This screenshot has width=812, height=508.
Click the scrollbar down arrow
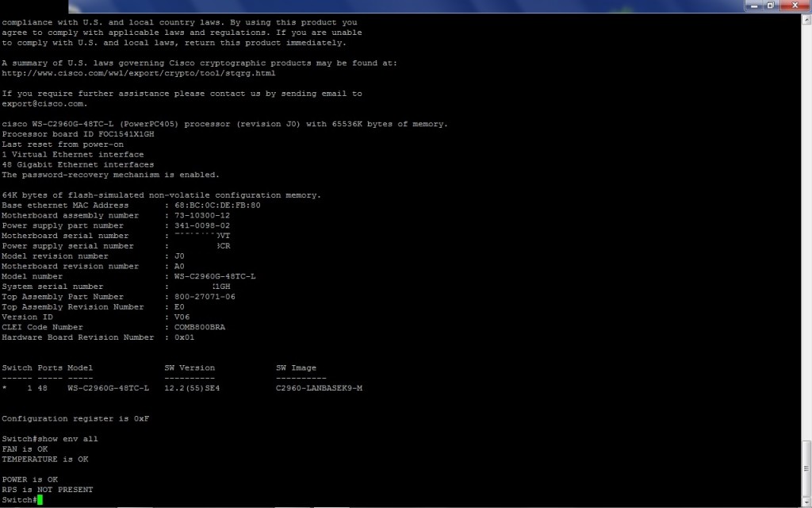[806, 502]
